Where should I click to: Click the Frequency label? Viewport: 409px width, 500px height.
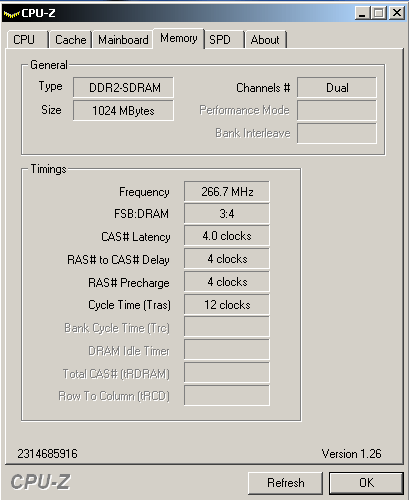pos(144,192)
